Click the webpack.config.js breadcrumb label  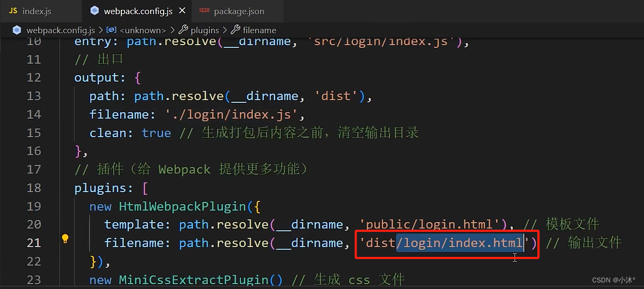(x=60, y=30)
